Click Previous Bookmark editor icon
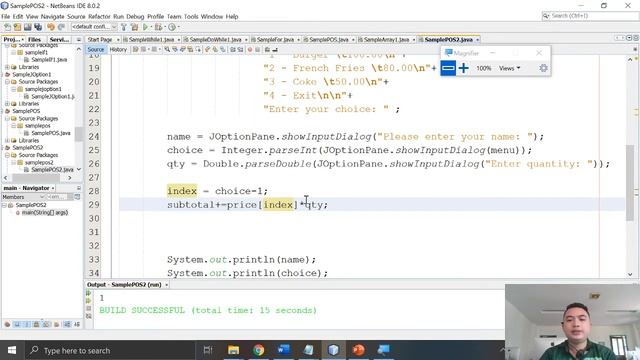Viewport: 640px width, 360px height. point(206,49)
